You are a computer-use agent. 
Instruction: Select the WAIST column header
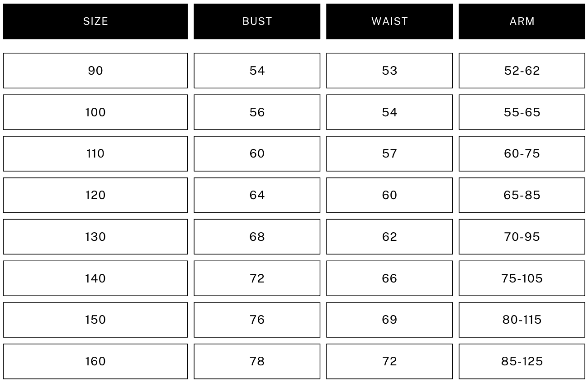tap(389, 21)
